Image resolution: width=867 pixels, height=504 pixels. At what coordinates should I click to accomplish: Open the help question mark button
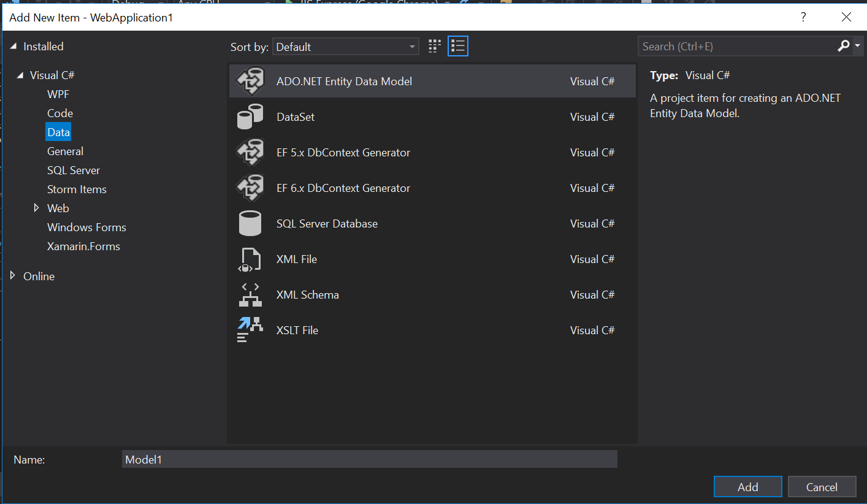point(803,17)
